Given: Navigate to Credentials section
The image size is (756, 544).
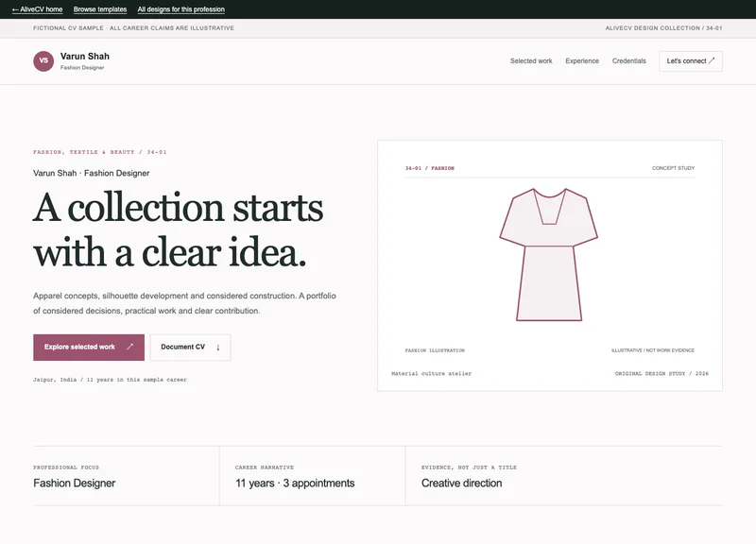Looking at the screenshot, I should point(628,61).
